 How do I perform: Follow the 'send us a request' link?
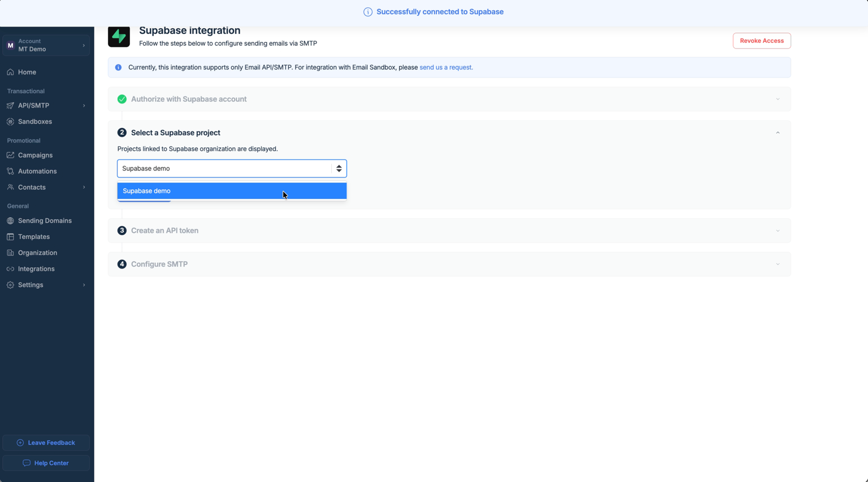446,67
